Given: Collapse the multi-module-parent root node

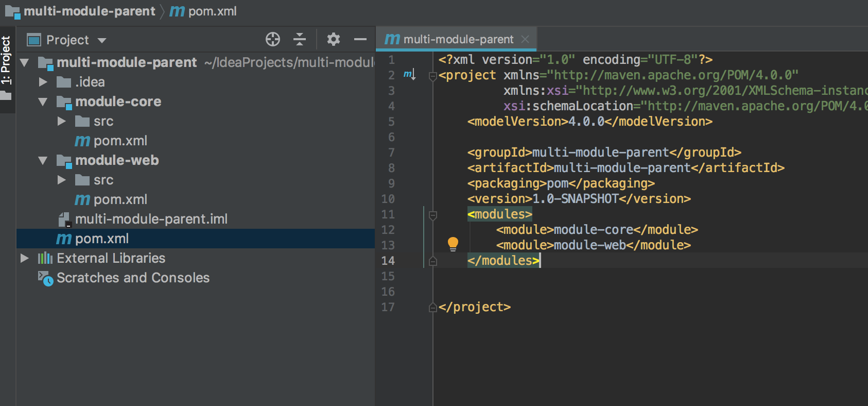Looking at the screenshot, I should (24, 63).
